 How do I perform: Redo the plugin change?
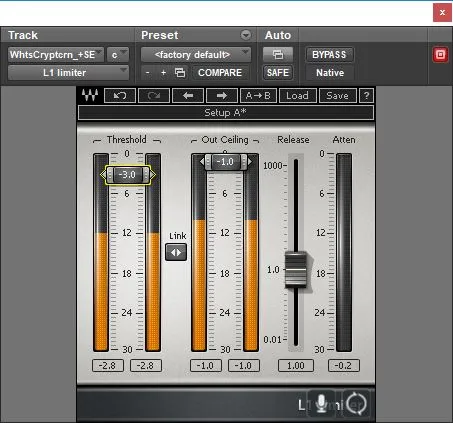coord(154,96)
